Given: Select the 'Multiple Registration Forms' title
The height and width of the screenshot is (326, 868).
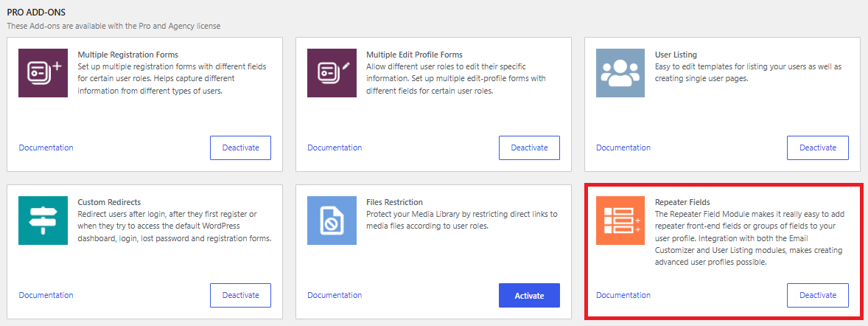Looking at the screenshot, I should [x=128, y=55].
